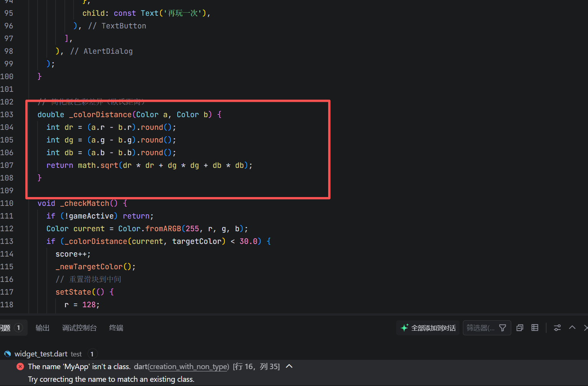Click the "// AlertDialog" comment
The height and width of the screenshot is (386, 588).
pos(101,51)
